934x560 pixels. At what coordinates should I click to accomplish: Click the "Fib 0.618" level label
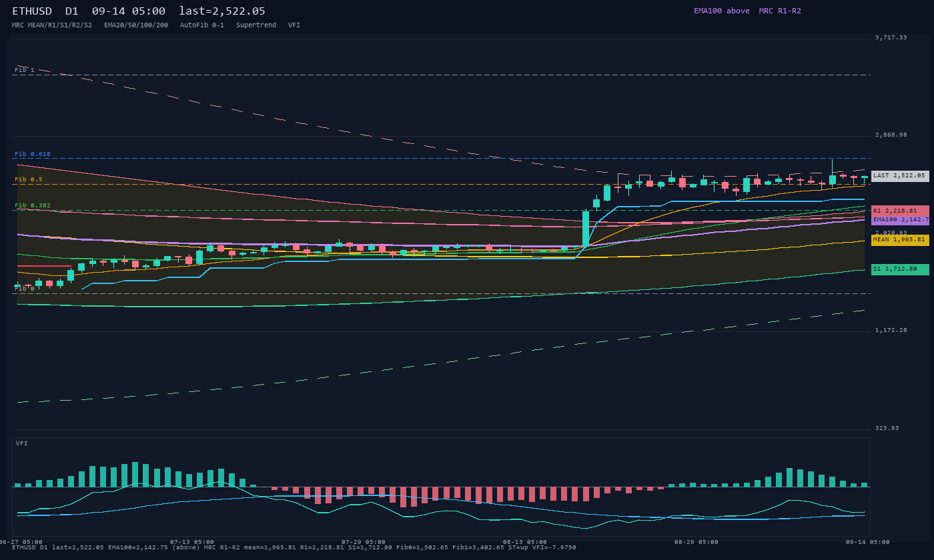point(33,154)
